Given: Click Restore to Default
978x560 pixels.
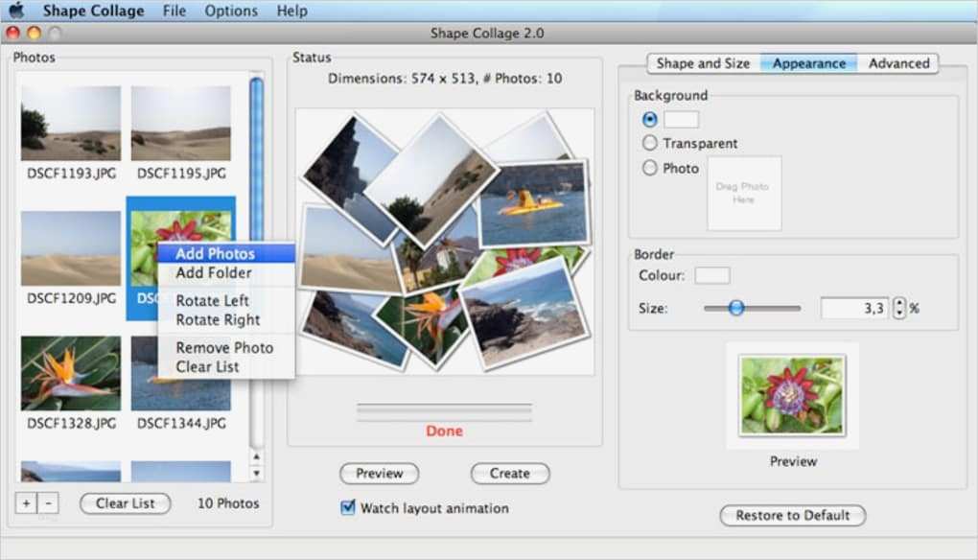Looking at the screenshot, I should click(791, 515).
